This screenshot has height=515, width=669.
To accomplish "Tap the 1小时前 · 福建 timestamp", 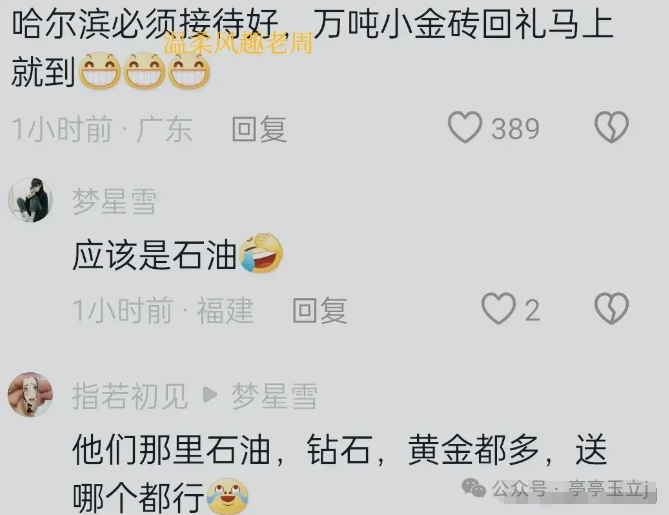I will click(163, 310).
